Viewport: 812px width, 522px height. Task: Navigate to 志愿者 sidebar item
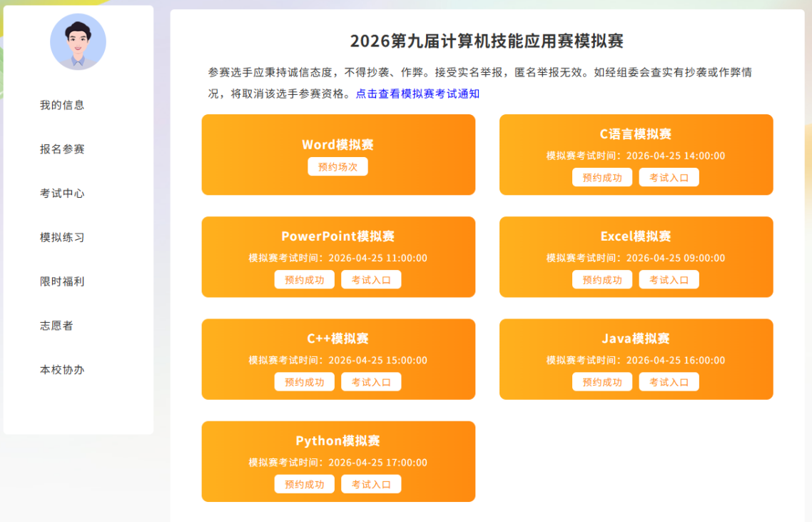point(56,326)
